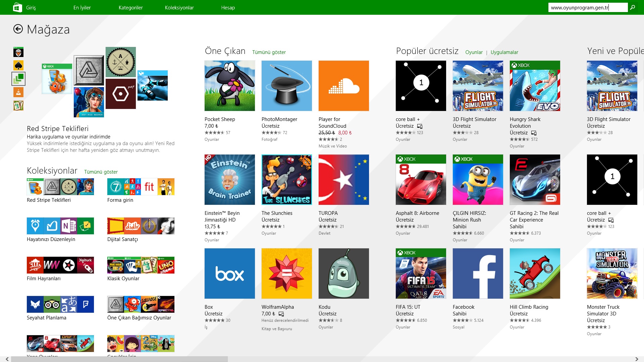Open the Box app tile
644x362 pixels.
click(x=230, y=274)
